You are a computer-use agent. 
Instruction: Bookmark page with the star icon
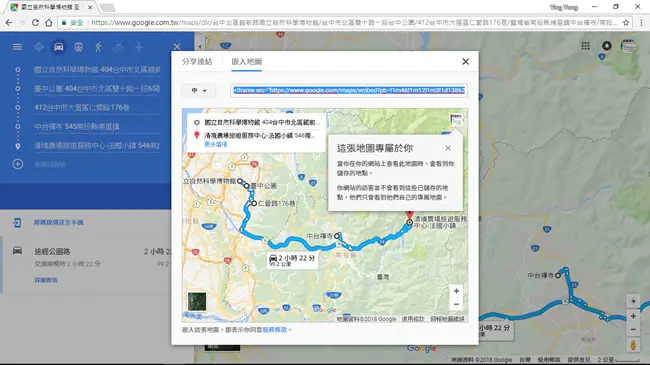(626, 22)
